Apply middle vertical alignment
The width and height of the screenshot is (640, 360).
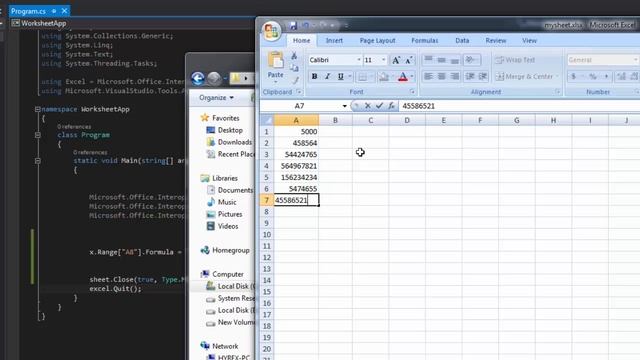[x=442, y=60]
